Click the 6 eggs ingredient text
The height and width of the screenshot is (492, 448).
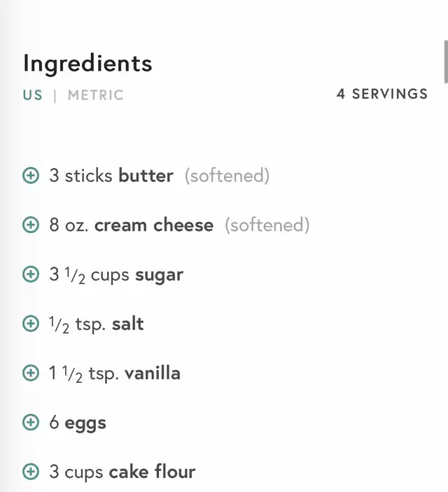tap(78, 423)
